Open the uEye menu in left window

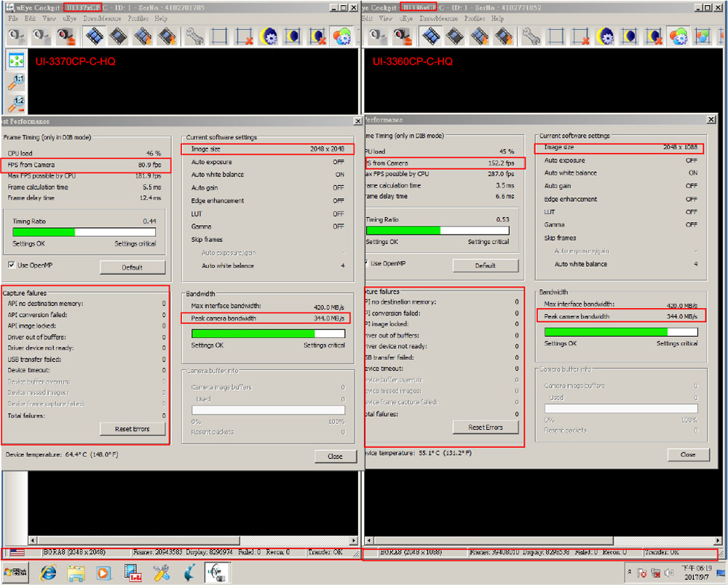[69, 18]
